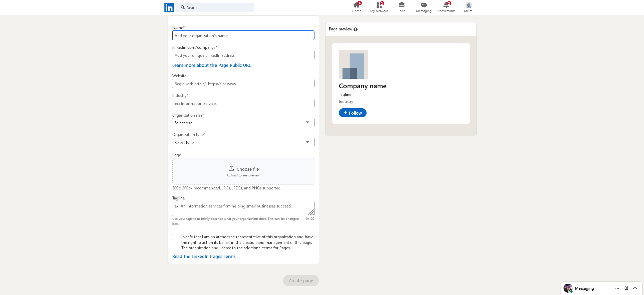Click the LinkedIn logo icon
Image resolution: width=644 pixels, height=295 pixels.
coord(169,7)
